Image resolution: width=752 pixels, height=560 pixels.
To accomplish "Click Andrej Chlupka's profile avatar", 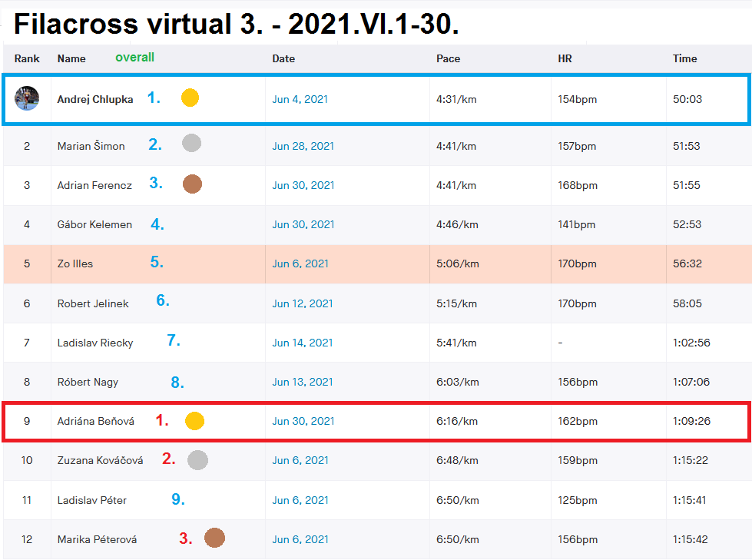I will 27,98.
